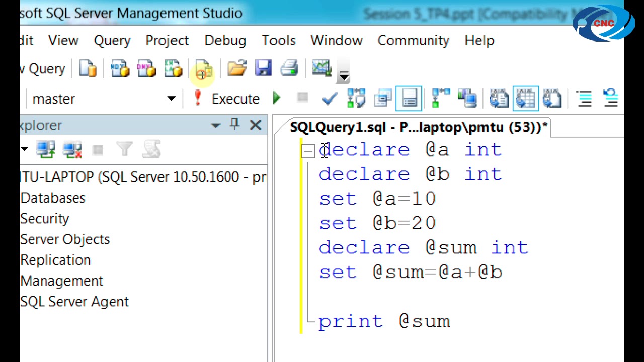Click the Cancel Executing Query stop icon

click(302, 98)
